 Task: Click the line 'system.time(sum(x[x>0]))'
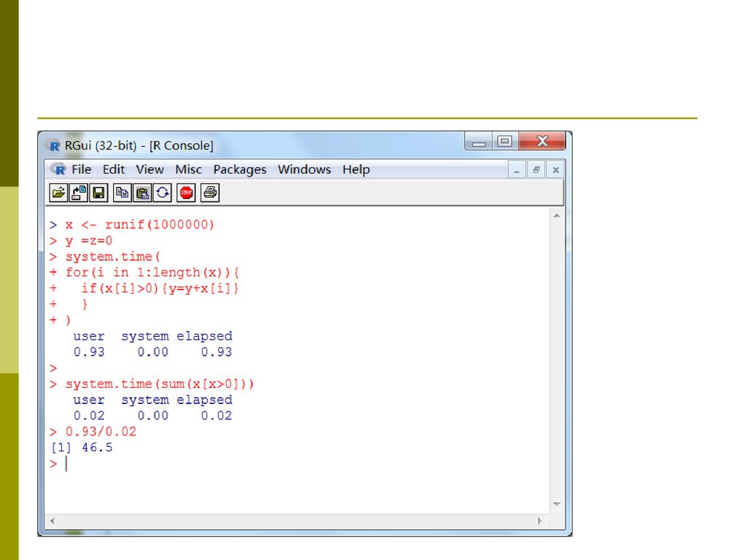click(x=160, y=384)
